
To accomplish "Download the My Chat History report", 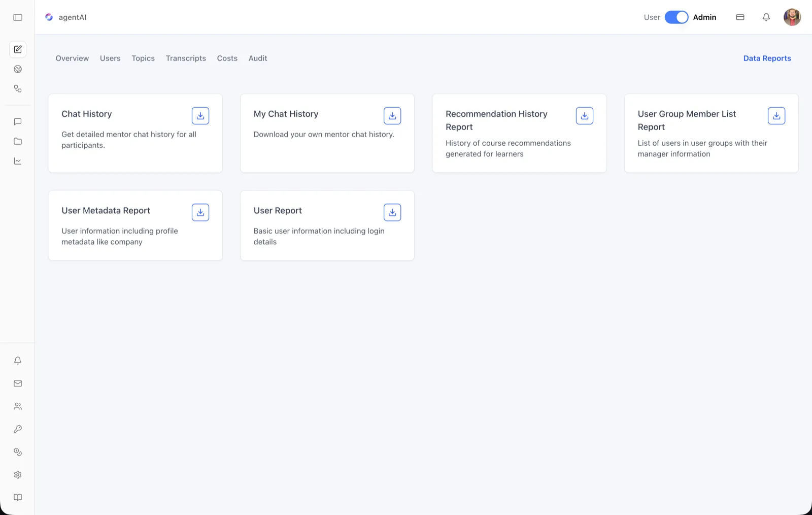I will (392, 116).
